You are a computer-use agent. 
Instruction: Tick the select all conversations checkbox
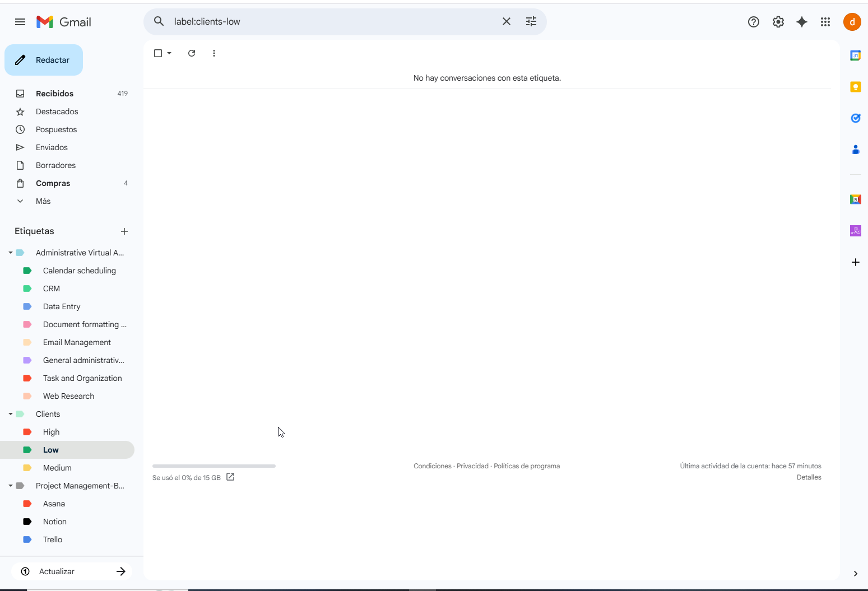pos(158,53)
